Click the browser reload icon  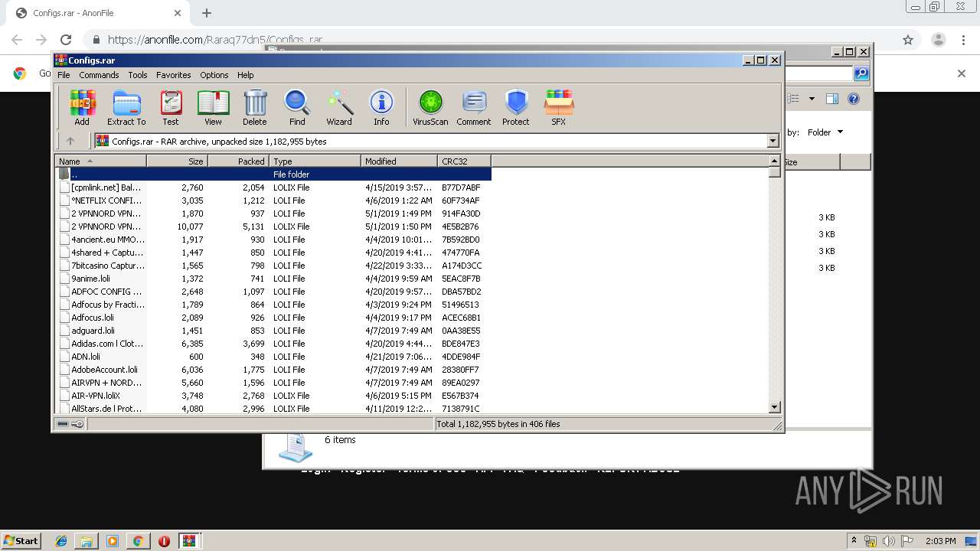pos(66,40)
